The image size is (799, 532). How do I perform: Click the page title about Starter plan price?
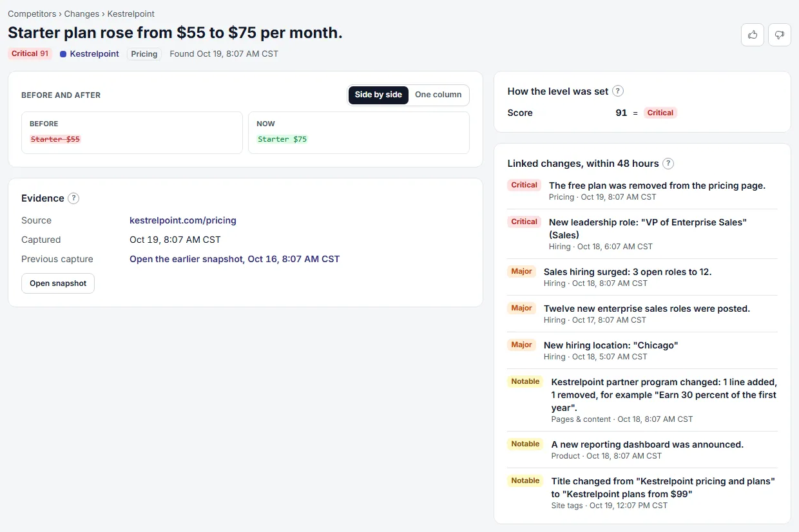click(x=175, y=33)
